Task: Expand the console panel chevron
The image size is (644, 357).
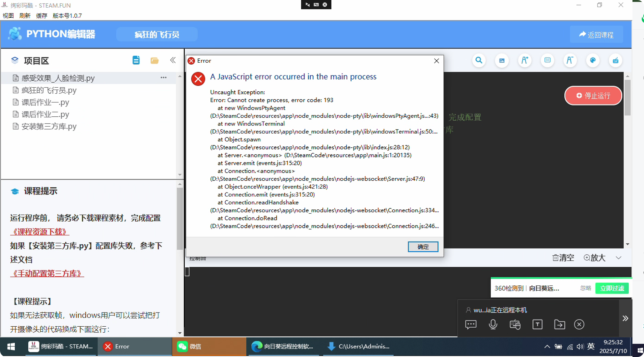Action: coord(618,258)
